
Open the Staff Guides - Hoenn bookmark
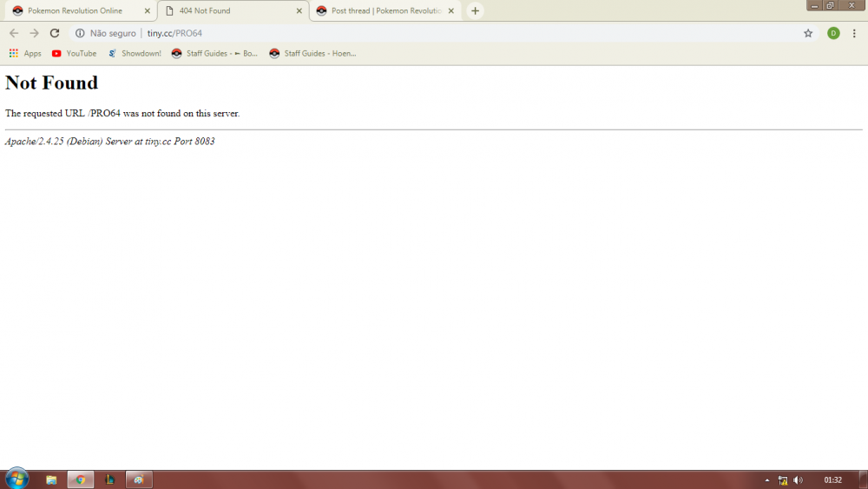coord(312,53)
